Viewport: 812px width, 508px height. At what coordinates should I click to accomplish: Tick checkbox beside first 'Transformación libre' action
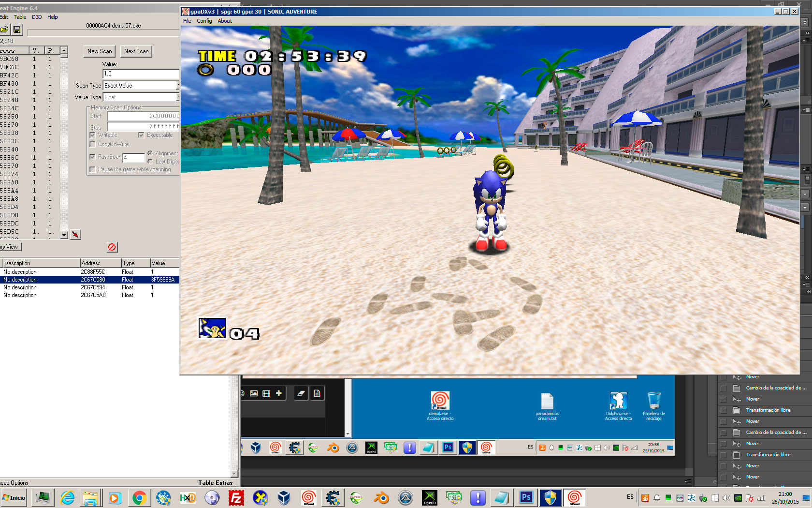pos(723,410)
